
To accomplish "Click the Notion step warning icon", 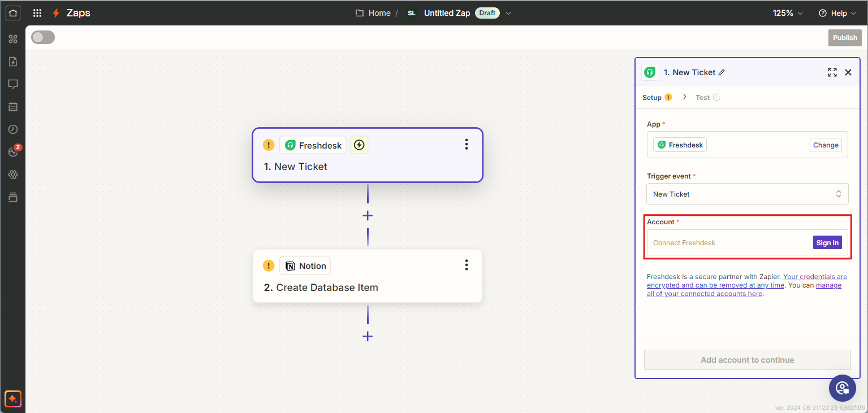I will (269, 266).
